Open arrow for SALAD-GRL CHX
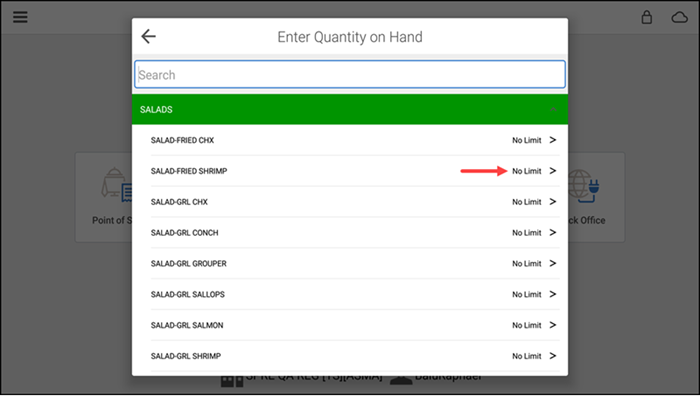The image size is (700, 396). point(553,201)
